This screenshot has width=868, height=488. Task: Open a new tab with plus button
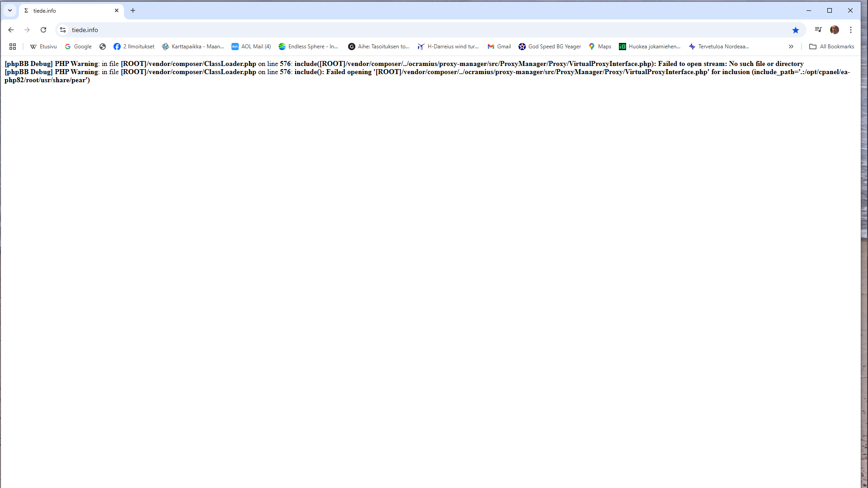click(133, 10)
